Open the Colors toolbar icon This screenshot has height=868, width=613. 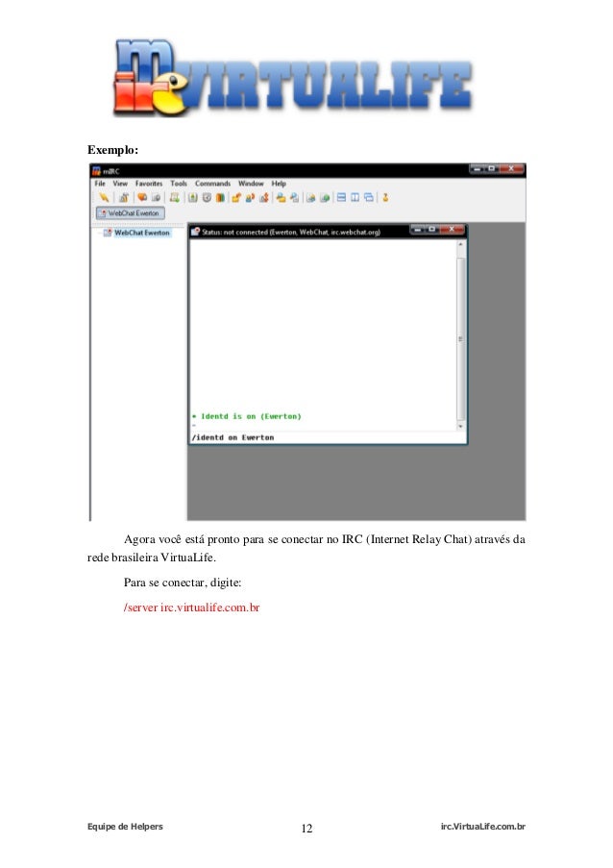[220, 197]
